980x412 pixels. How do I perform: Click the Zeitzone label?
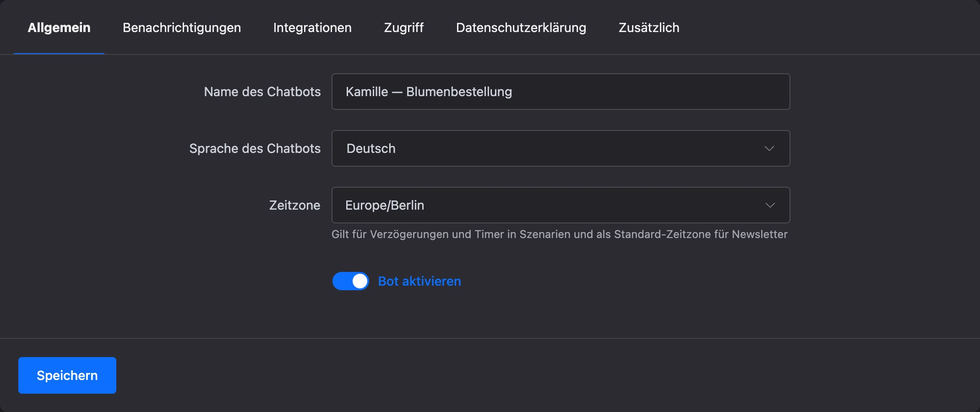(295, 205)
